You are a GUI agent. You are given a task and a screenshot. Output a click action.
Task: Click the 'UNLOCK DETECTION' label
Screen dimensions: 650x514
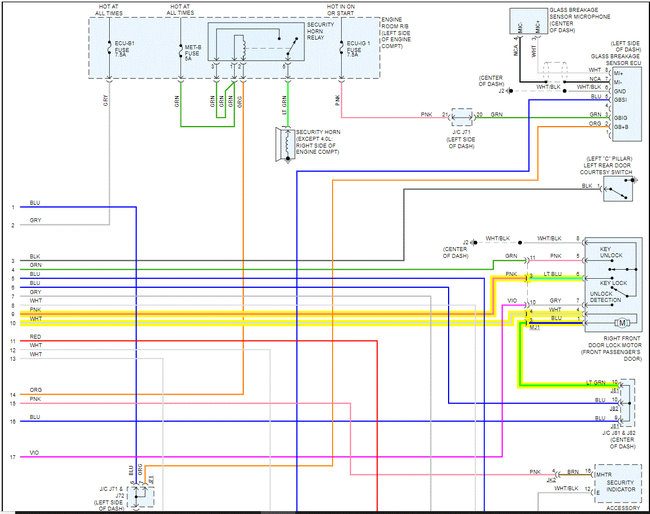[605, 297]
